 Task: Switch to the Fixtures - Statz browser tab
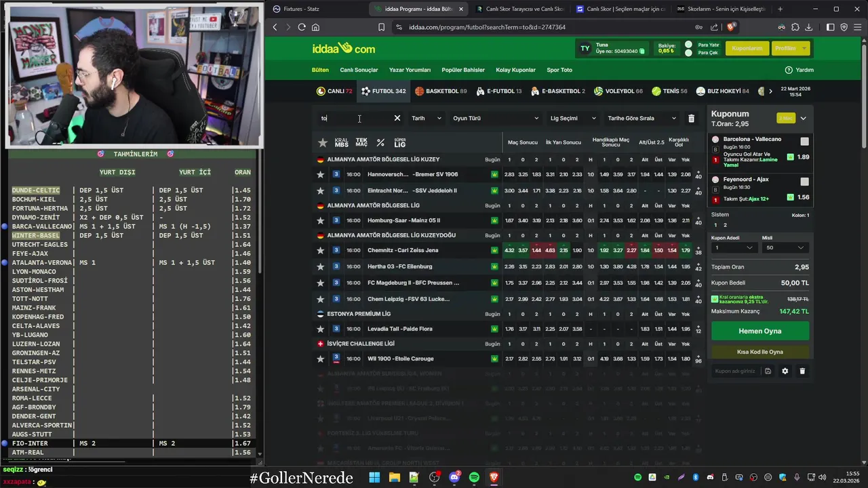316,9
